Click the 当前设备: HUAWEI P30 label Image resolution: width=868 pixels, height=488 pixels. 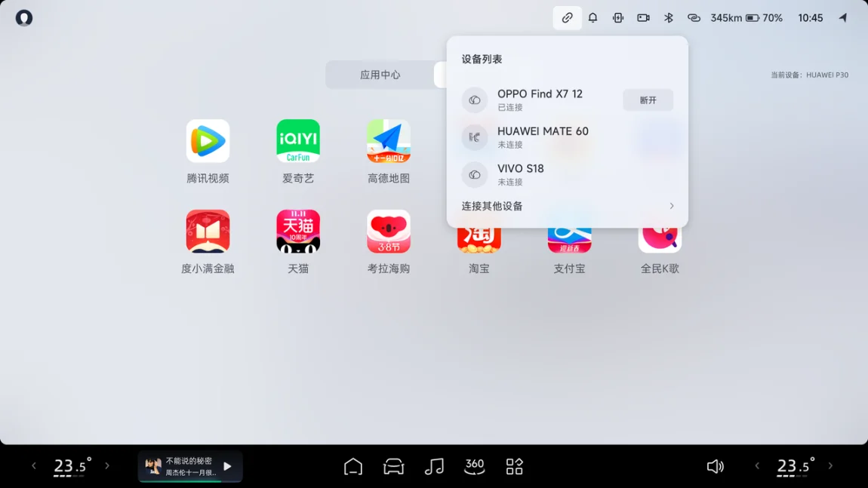coord(809,75)
